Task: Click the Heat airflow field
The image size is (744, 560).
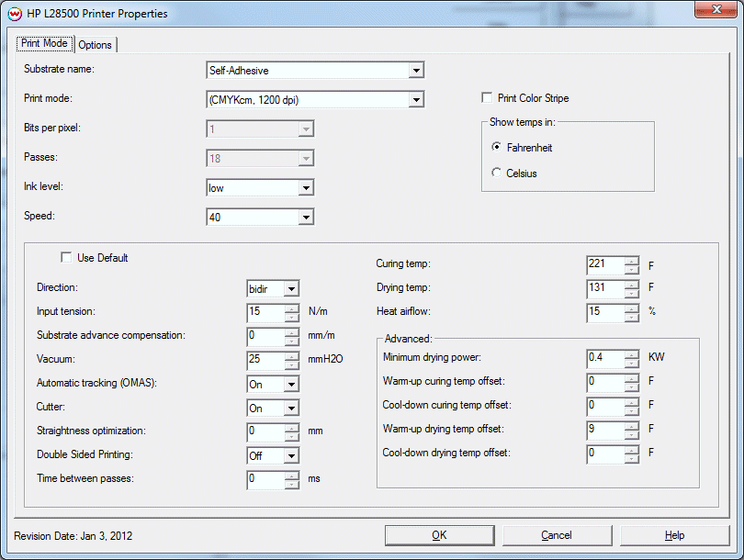Action: [605, 312]
